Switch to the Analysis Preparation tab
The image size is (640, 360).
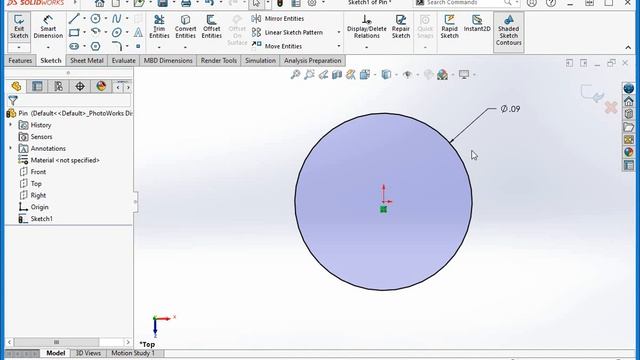point(313,60)
